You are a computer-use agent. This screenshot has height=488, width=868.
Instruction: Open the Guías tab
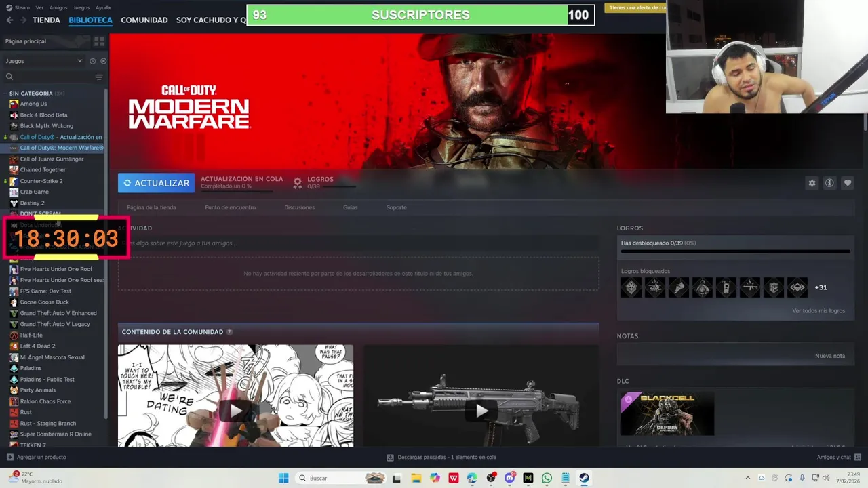tap(350, 207)
